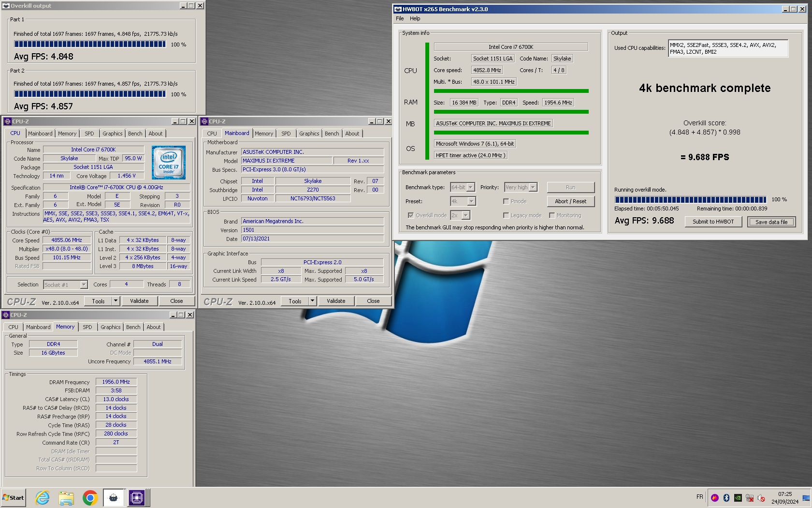Open Tools dropdown arrow in CPU-Z CPU window
Screen dimensions: 812x508
pyautogui.click(x=116, y=301)
